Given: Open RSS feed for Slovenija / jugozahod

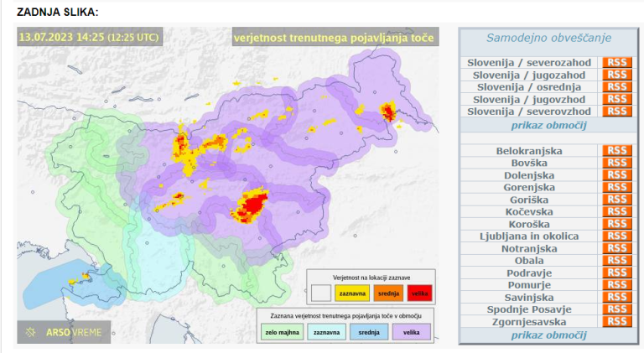Looking at the screenshot, I should pos(616,75).
